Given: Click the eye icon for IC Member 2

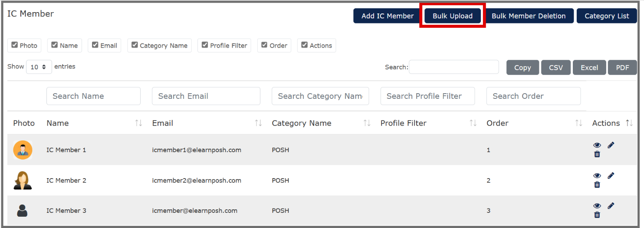Looking at the screenshot, I should [x=597, y=176].
